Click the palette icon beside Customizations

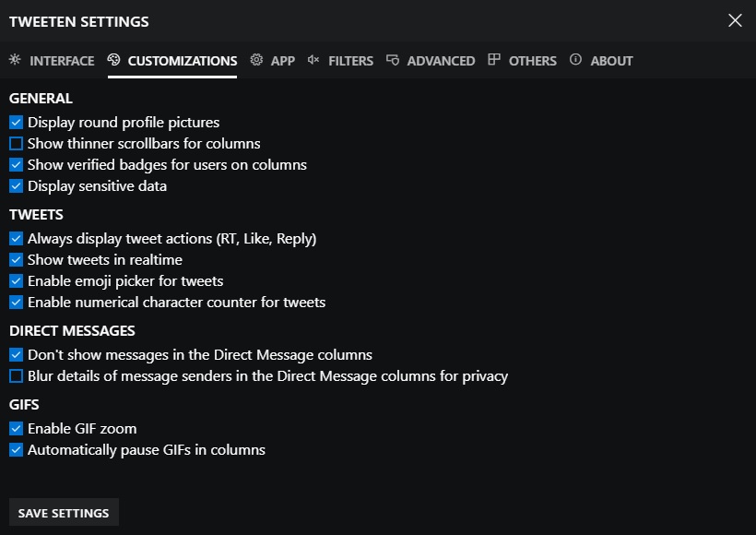pyautogui.click(x=114, y=60)
